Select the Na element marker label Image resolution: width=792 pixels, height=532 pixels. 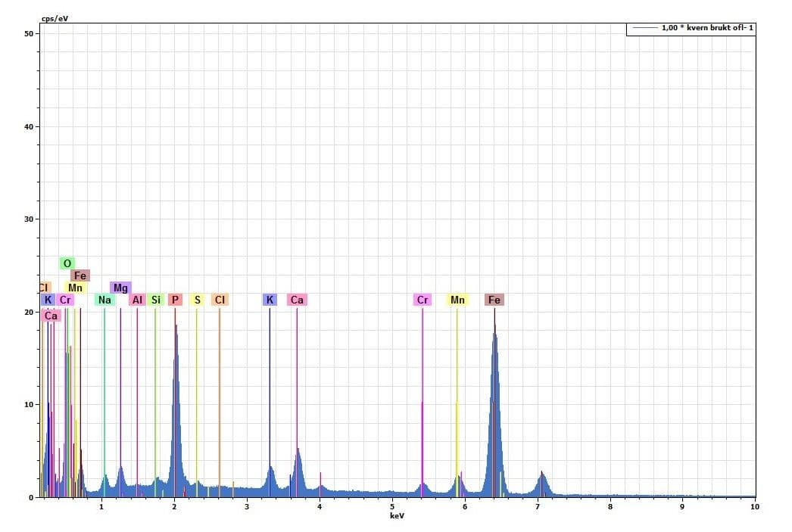tap(104, 300)
